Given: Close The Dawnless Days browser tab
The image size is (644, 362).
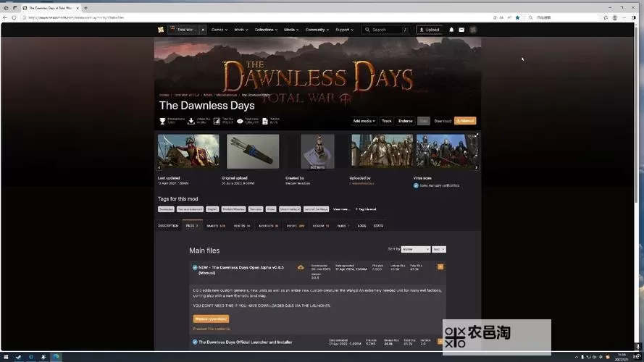Looking at the screenshot, I should pos(78,8).
